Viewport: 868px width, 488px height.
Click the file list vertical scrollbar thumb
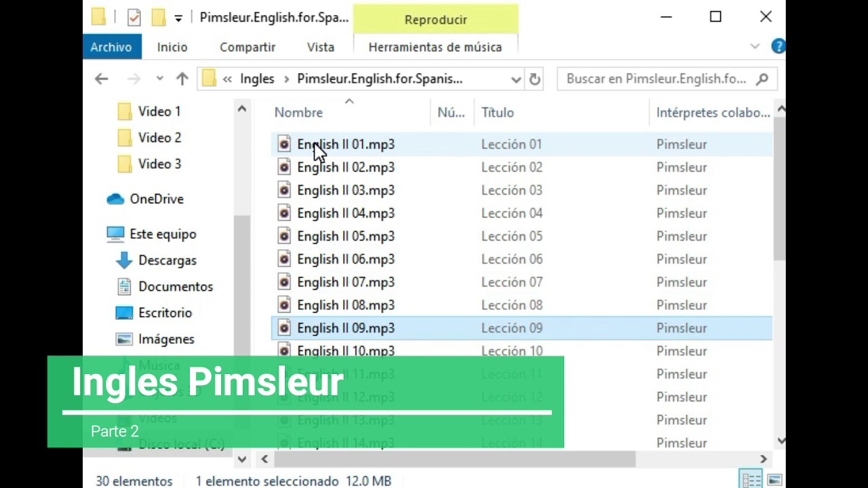point(780,188)
